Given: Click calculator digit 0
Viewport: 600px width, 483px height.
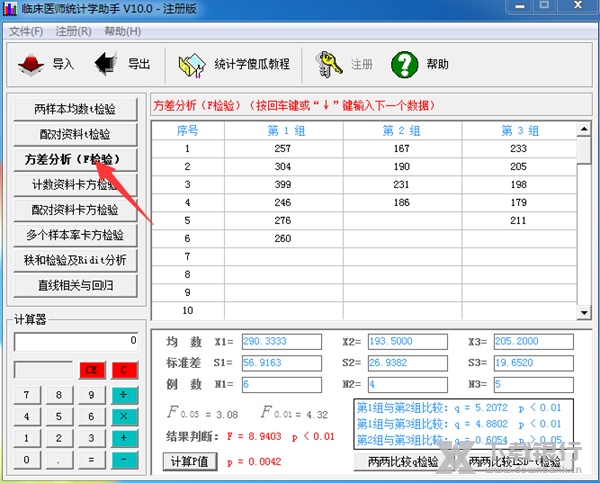Looking at the screenshot, I should 27,459.
